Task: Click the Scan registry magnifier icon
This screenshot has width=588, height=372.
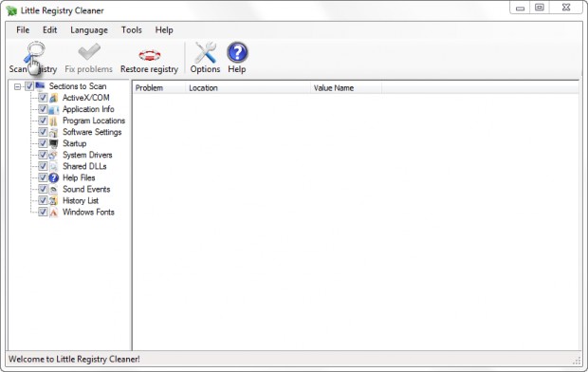Action: coord(34,52)
